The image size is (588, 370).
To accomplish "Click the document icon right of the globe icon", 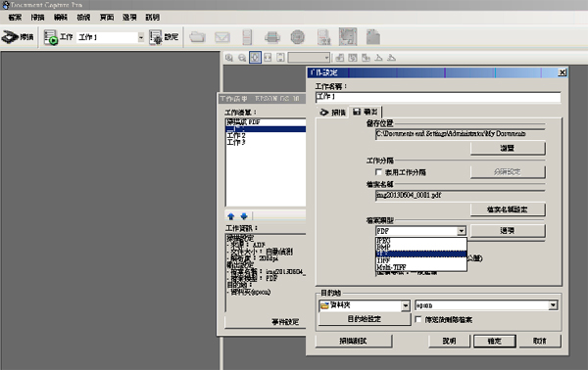I will click(323, 37).
